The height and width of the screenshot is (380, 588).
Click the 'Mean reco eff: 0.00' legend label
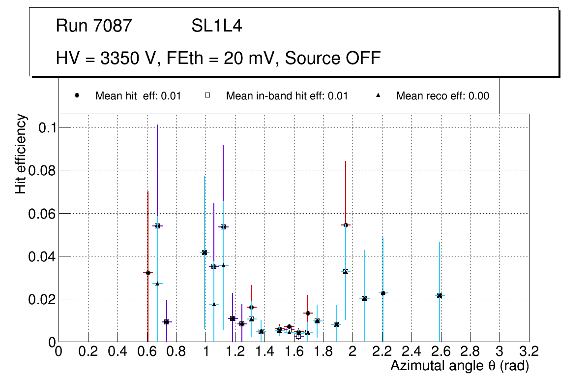pos(442,96)
